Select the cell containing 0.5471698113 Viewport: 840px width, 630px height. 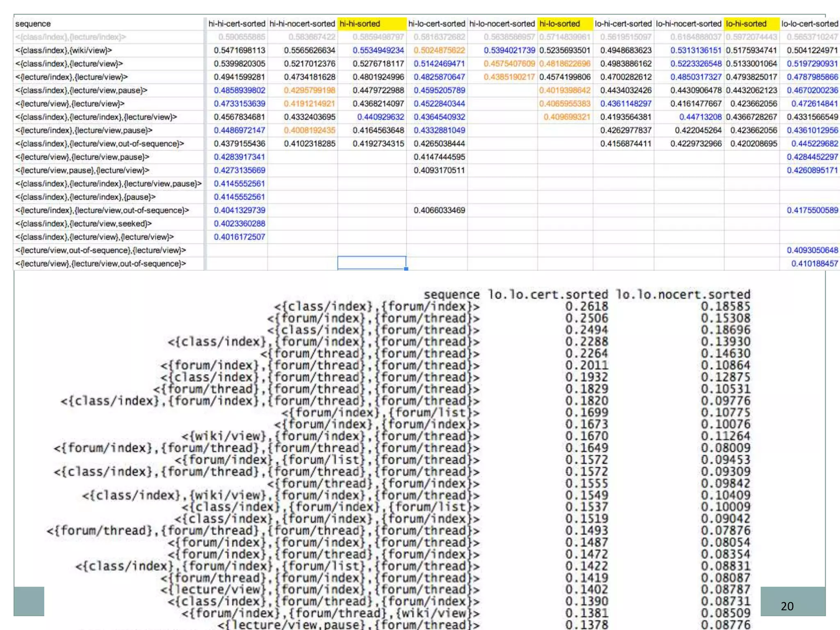240,50
